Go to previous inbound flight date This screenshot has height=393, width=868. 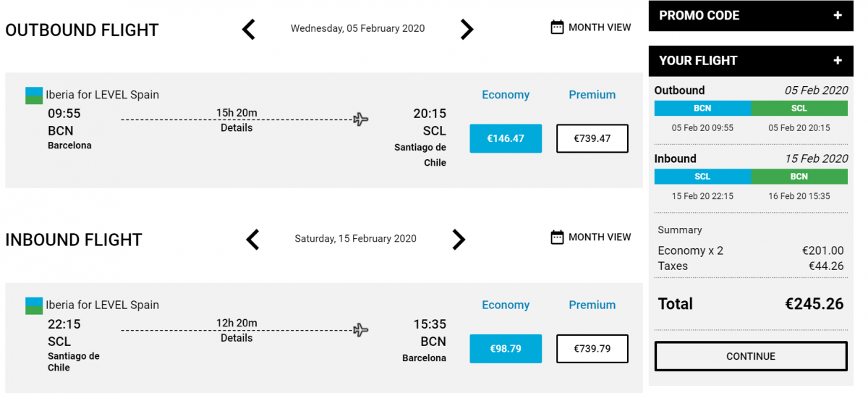[x=252, y=240]
